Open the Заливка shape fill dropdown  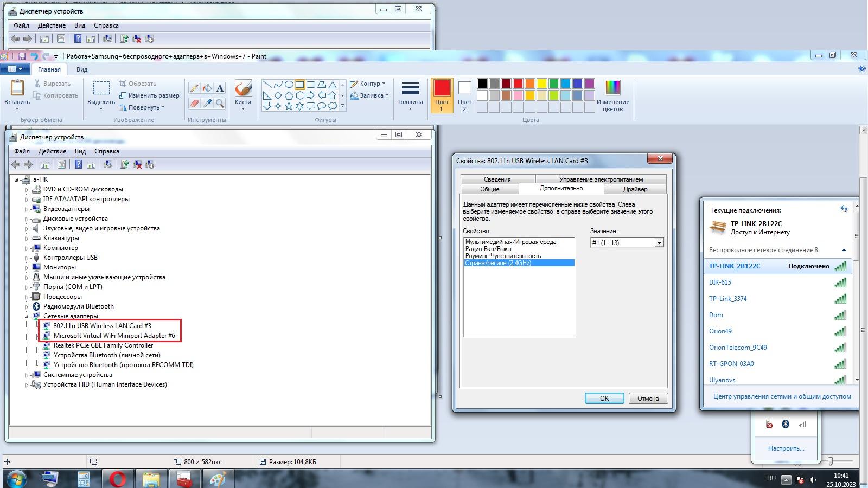pos(369,95)
